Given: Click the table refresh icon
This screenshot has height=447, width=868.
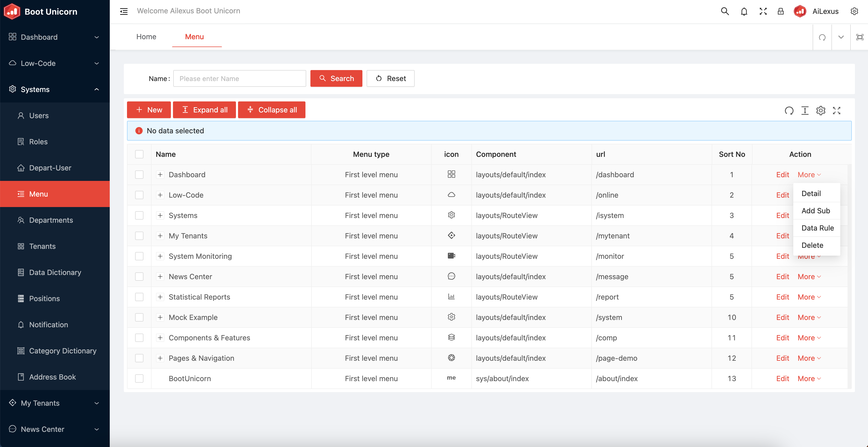Looking at the screenshot, I should click(789, 111).
